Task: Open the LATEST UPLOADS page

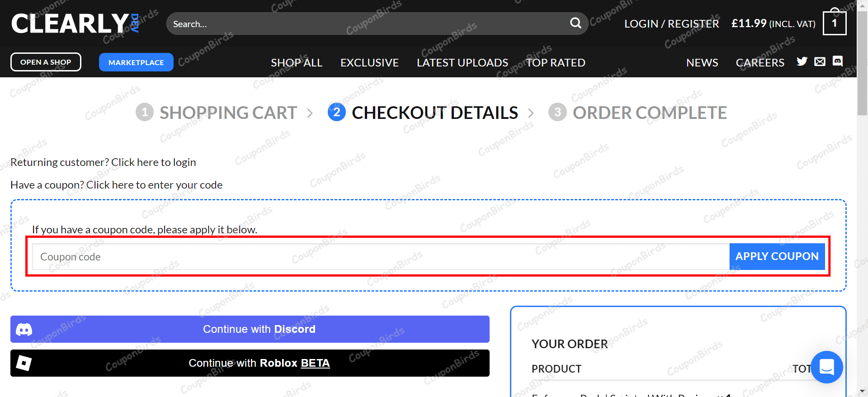Action: click(462, 62)
